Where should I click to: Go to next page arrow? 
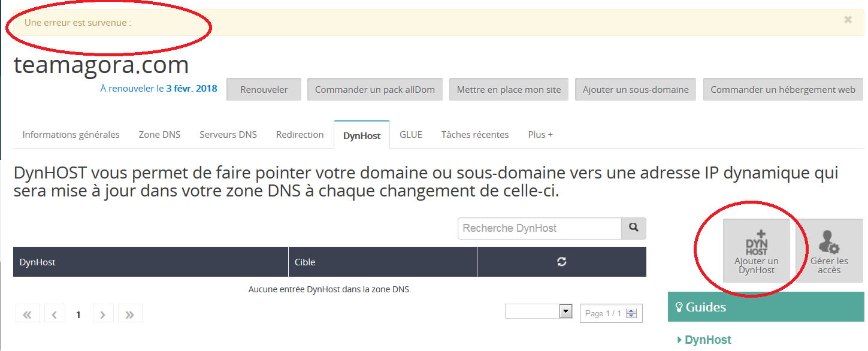click(x=103, y=314)
